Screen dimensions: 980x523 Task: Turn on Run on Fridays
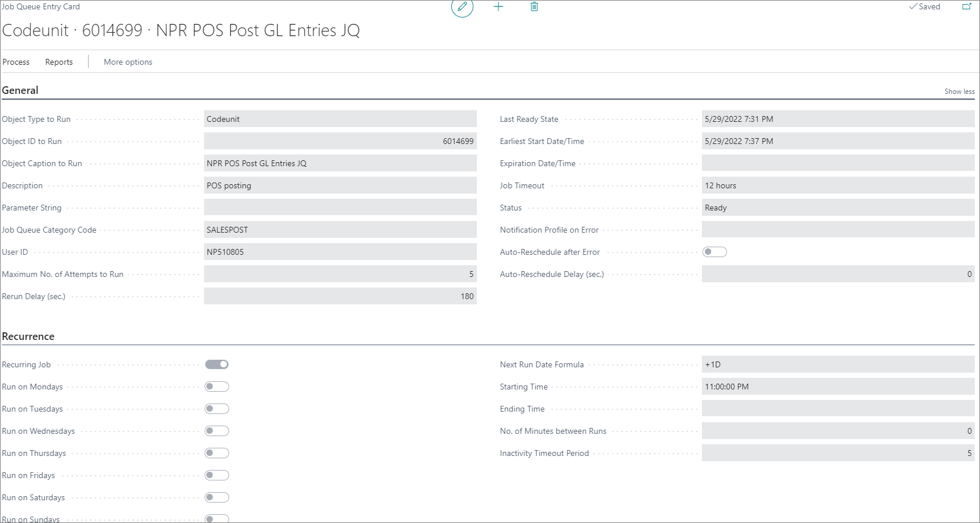pyautogui.click(x=217, y=475)
